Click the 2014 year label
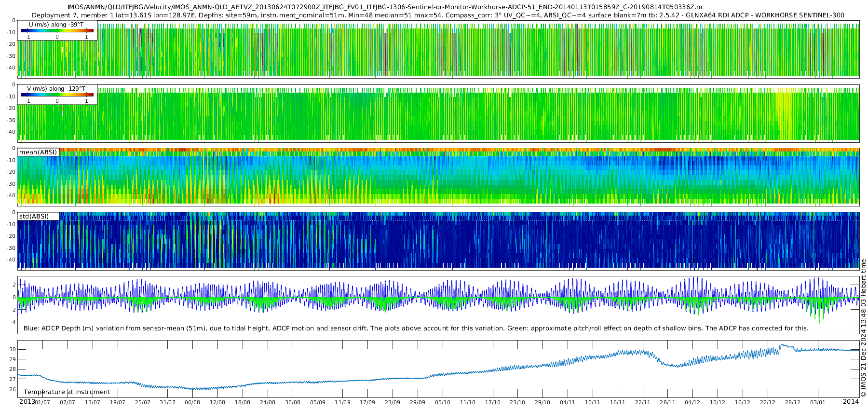The width and height of the screenshot is (868, 410). coord(851,402)
